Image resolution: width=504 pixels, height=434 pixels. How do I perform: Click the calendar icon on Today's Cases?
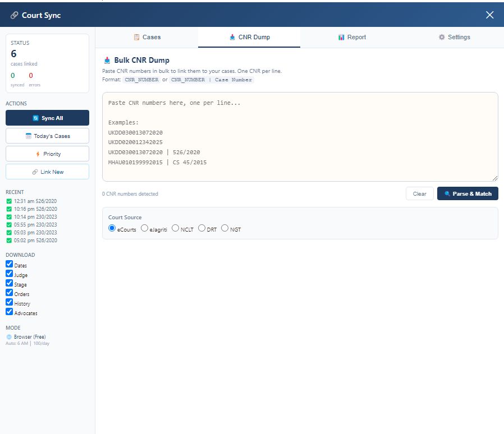28,136
